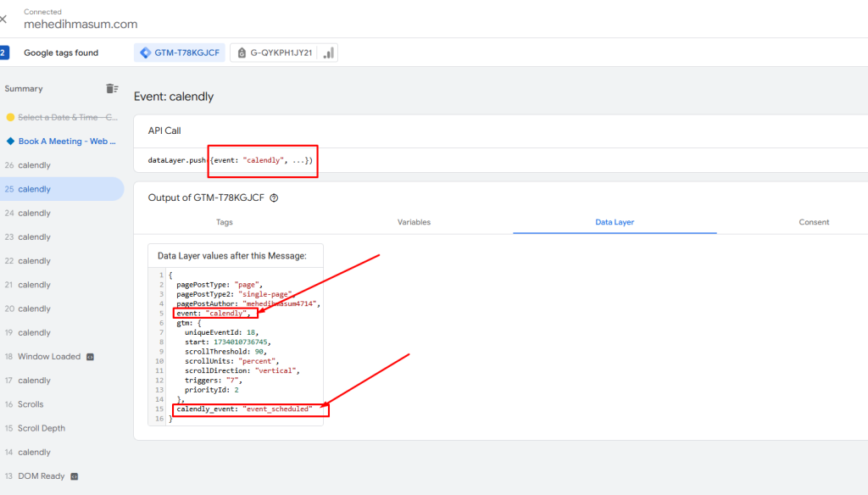The height and width of the screenshot is (495, 868).
Task: Click the clear events icon next to Summary
Action: 112,89
